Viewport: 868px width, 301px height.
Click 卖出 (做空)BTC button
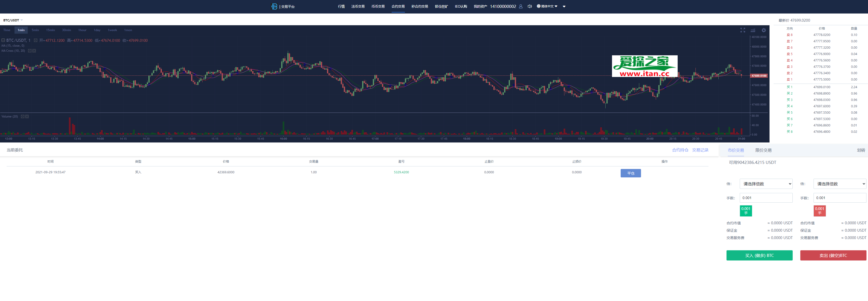(x=833, y=255)
